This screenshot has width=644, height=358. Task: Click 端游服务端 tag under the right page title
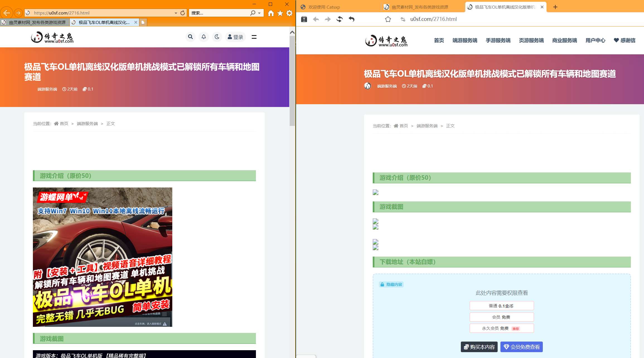click(387, 86)
